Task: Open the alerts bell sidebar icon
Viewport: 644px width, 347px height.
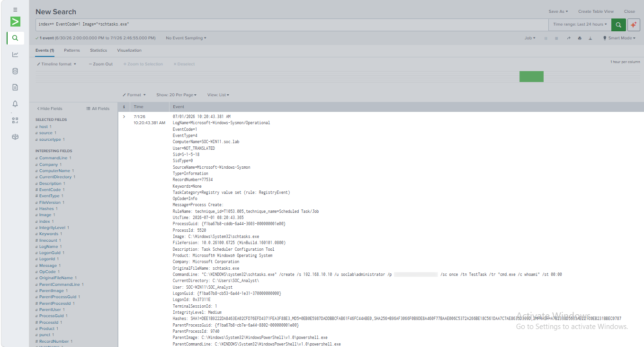Action: (15, 104)
